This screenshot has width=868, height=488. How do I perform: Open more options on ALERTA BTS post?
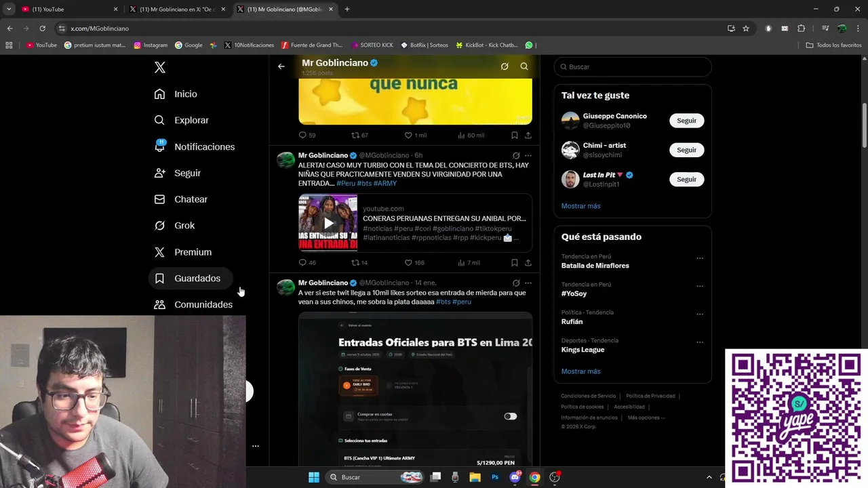(x=528, y=155)
